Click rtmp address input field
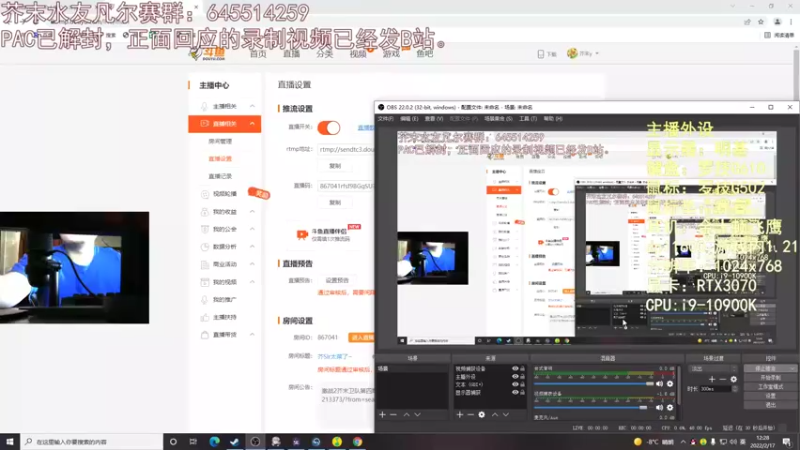The image size is (800, 450). coord(345,149)
